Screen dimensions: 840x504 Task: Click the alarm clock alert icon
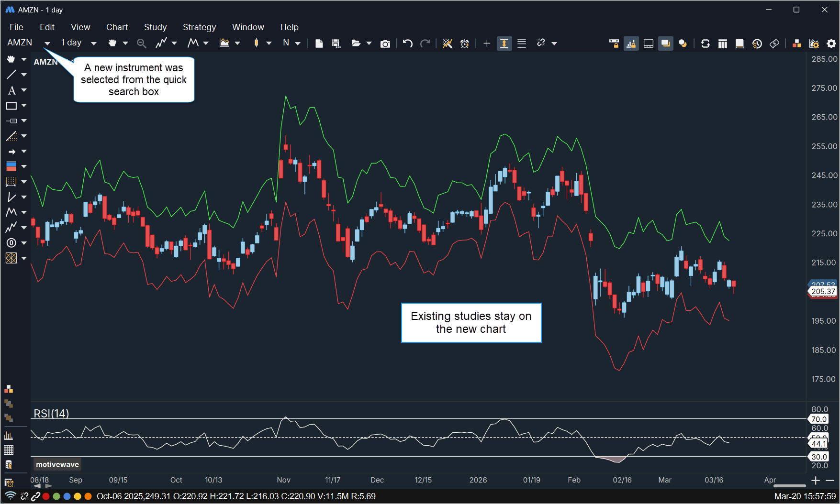click(464, 44)
